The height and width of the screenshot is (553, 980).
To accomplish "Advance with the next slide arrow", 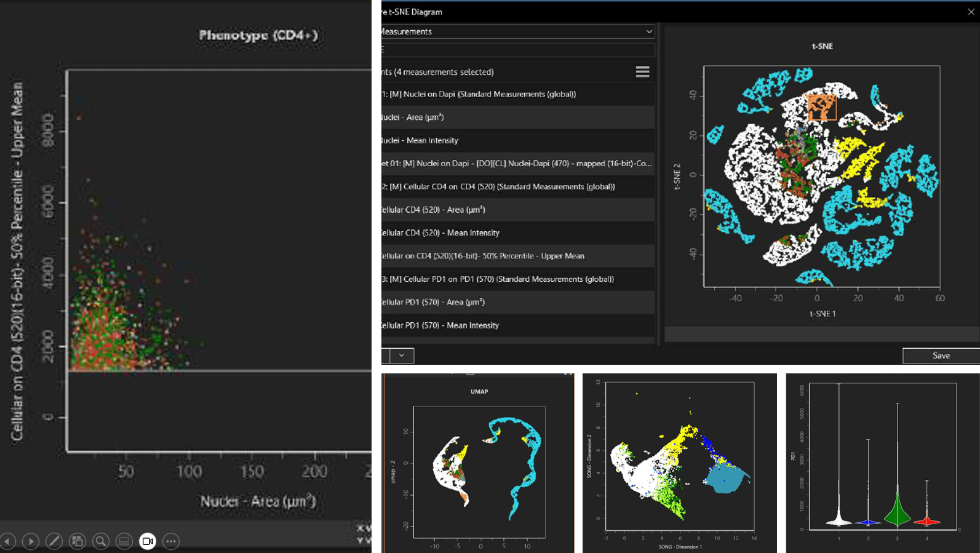I will coord(30,541).
